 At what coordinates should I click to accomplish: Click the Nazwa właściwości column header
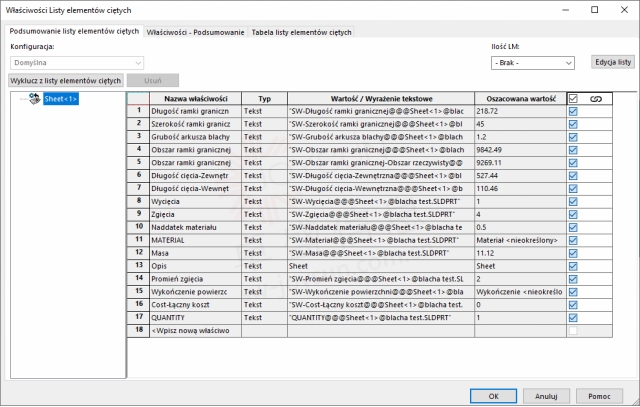[x=196, y=99]
